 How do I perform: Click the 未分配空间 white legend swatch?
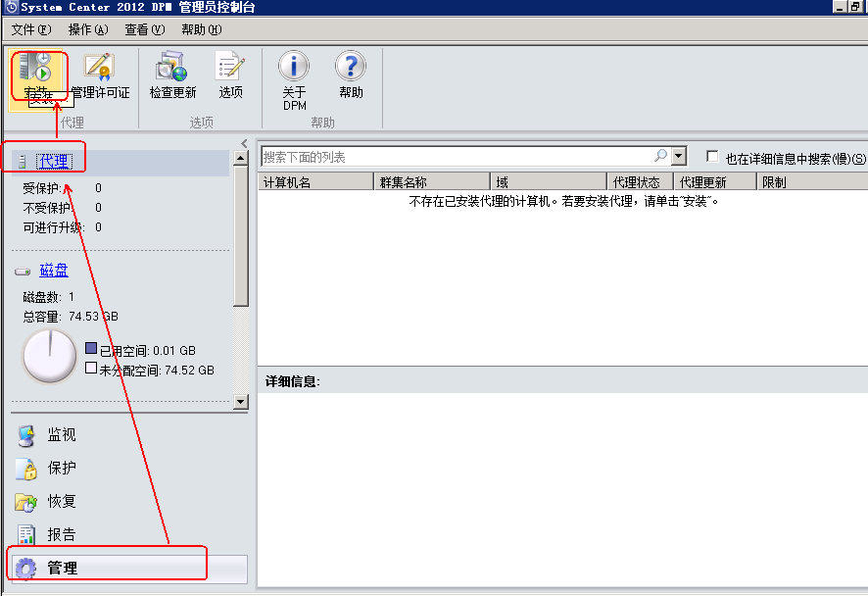click(91, 368)
